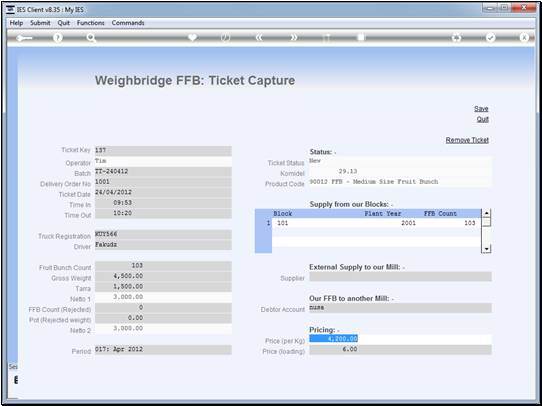Click the round X icon in toolbar
The image size is (542, 406).
click(524, 38)
